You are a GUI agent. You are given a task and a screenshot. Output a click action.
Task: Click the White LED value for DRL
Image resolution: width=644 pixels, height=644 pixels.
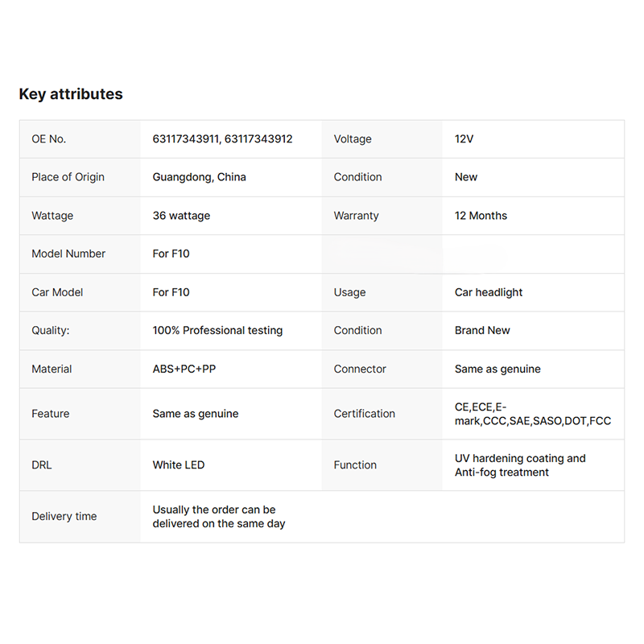[x=179, y=465]
